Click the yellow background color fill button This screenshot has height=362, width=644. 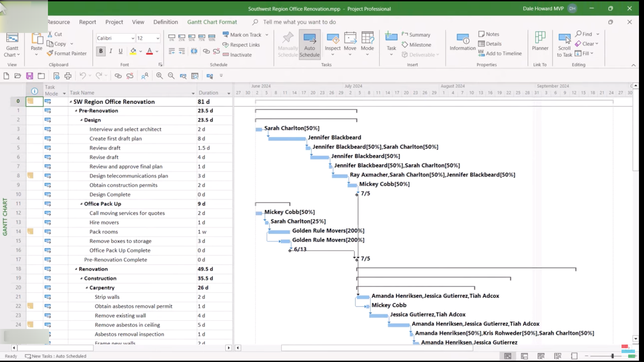pos(133,51)
